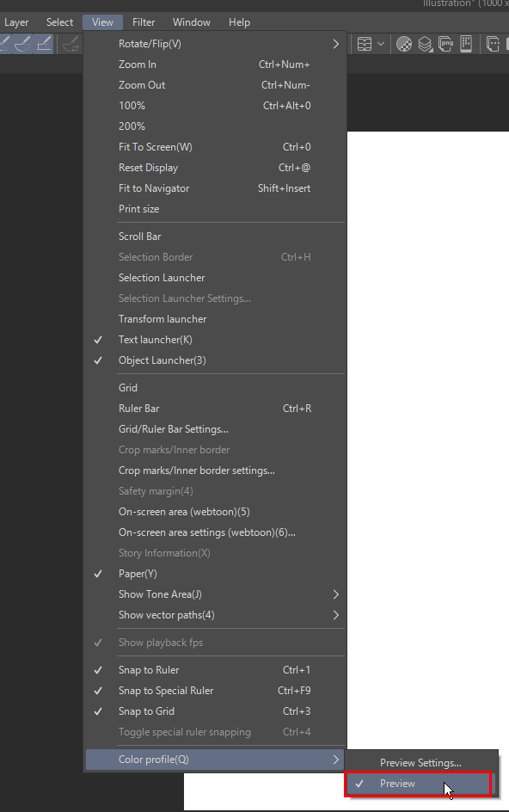Open Crop marks/Inner border settings
This screenshot has width=509, height=812.
(216, 471)
